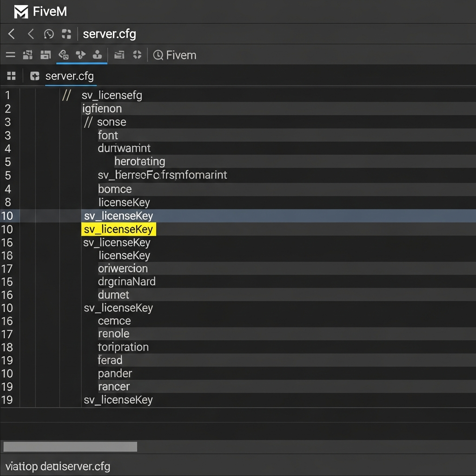Click the ferad line
Image resolution: width=476 pixels, height=476 pixels.
110,360
